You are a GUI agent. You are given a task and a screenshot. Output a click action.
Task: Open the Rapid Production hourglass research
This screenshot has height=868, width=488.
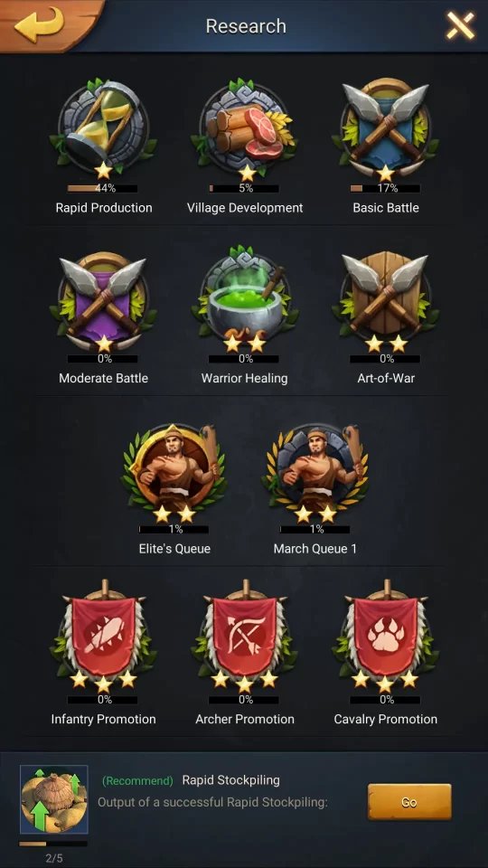[103, 128]
